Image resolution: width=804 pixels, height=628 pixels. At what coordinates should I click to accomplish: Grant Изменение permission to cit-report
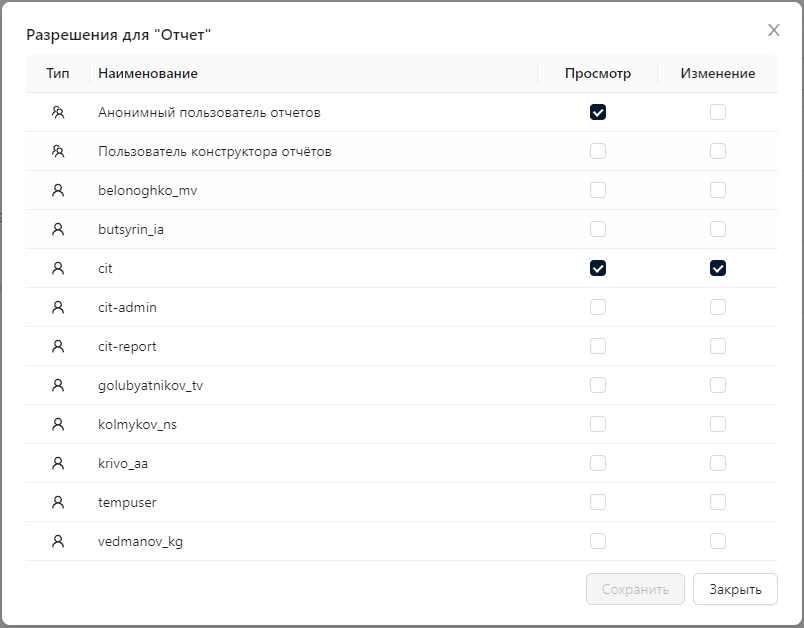click(x=718, y=346)
